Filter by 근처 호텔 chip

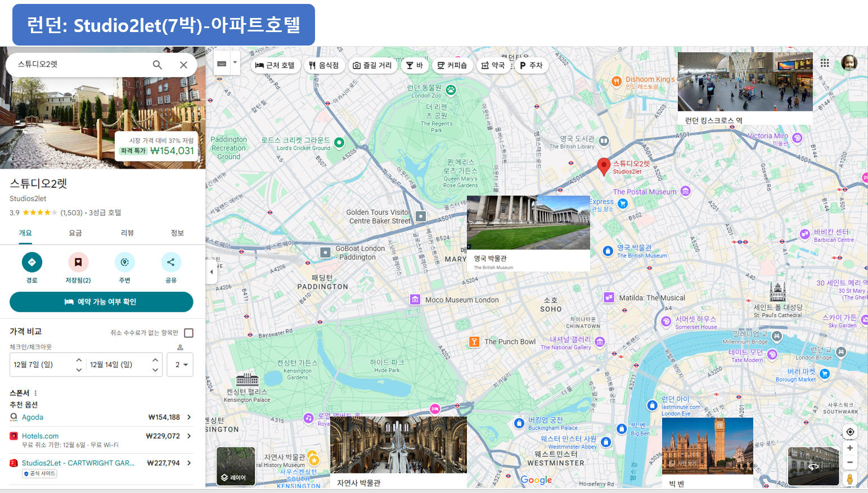(275, 65)
